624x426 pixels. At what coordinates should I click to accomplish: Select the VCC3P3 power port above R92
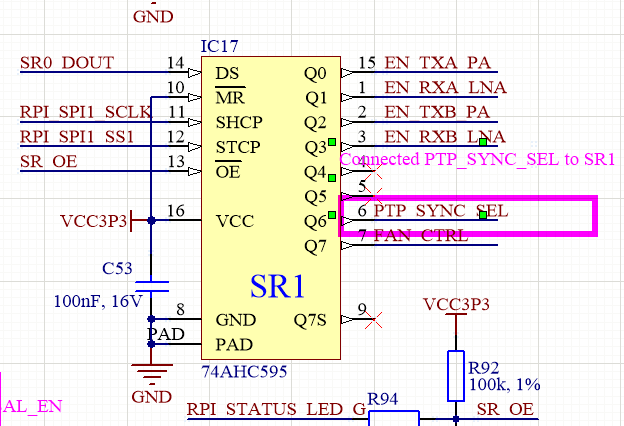point(455,304)
